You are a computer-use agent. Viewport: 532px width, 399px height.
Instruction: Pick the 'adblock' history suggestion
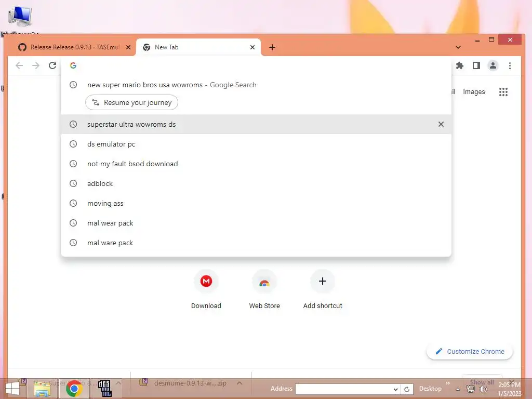256,183
